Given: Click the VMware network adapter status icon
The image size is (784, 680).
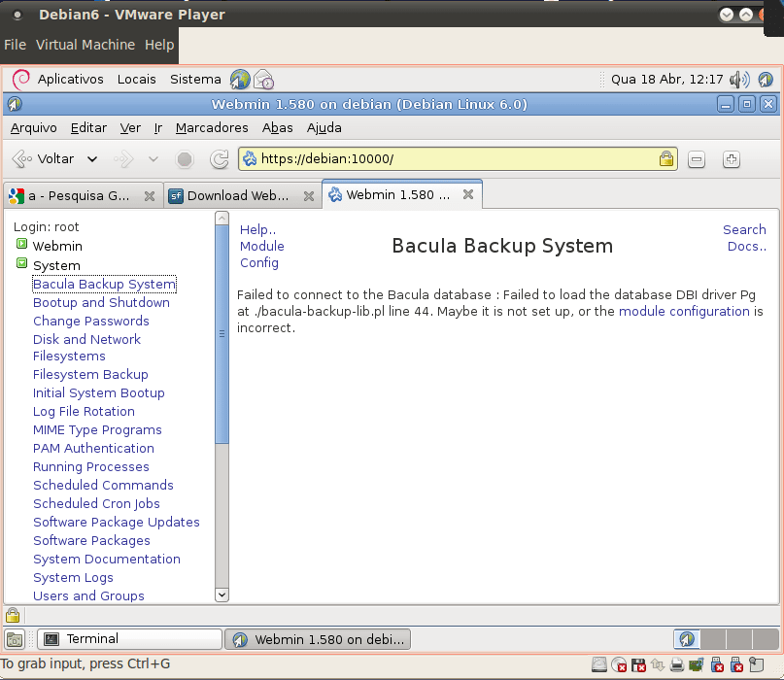Looking at the screenshot, I should (x=658, y=665).
